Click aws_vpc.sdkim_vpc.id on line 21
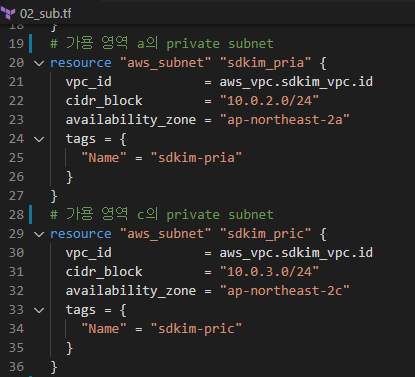The height and width of the screenshot is (377, 415). pyautogui.click(x=296, y=82)
